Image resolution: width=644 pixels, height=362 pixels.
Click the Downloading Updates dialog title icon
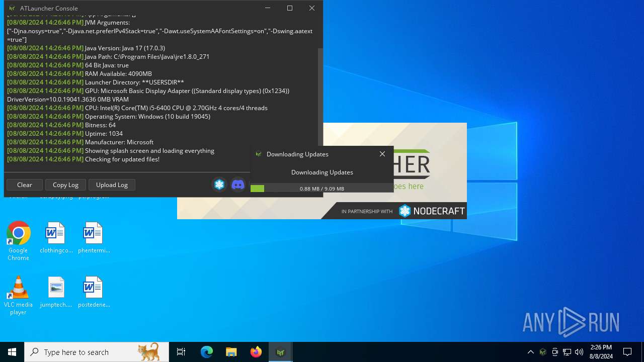(259, 154)
